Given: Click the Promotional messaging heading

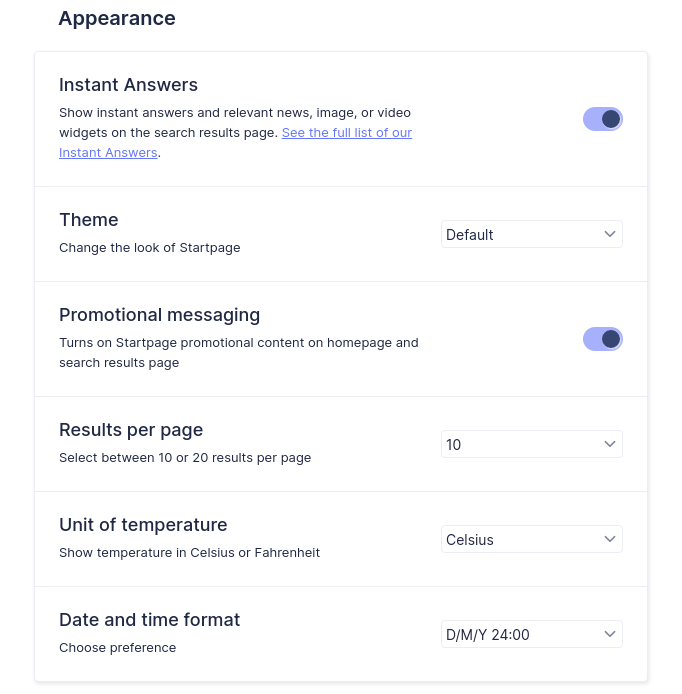Looking at the screenshot, I should (159, 315).
